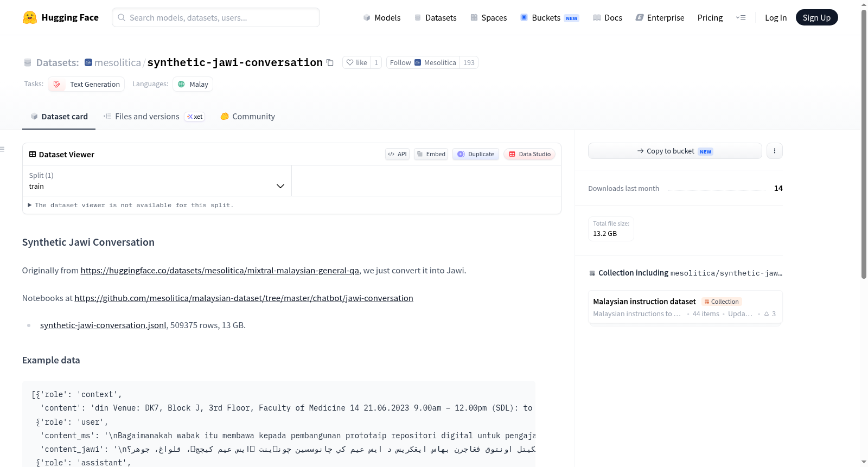Click the left sidebar table-of-contents icon

point(3,149)
